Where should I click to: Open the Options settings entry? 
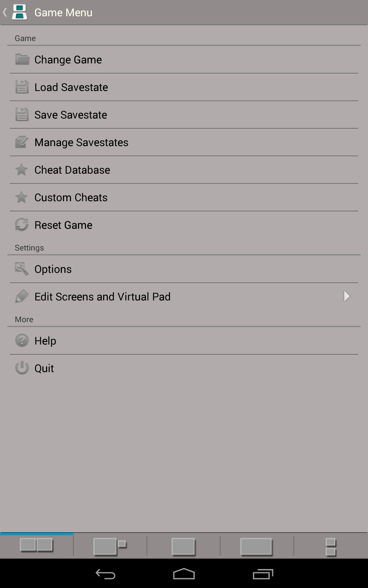[53, 269]
